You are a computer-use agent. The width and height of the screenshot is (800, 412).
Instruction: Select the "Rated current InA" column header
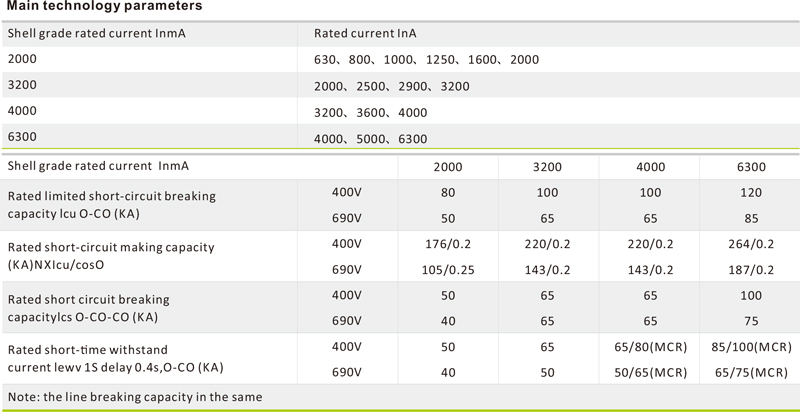click(365, 33)
